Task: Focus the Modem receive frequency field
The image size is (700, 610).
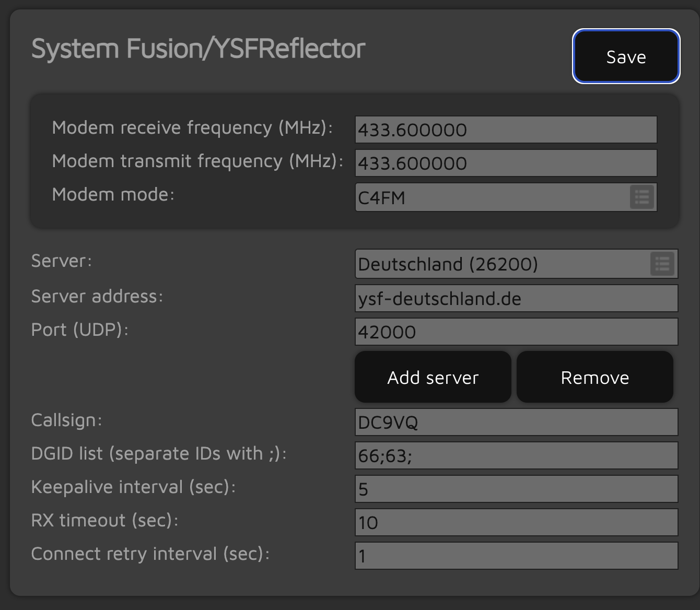Action: point(506,130)
